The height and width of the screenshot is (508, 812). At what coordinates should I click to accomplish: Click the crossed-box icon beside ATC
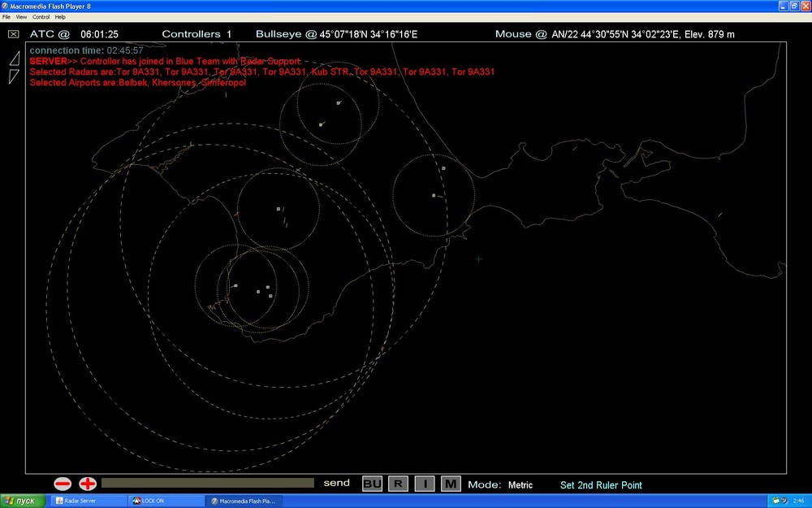14,34
